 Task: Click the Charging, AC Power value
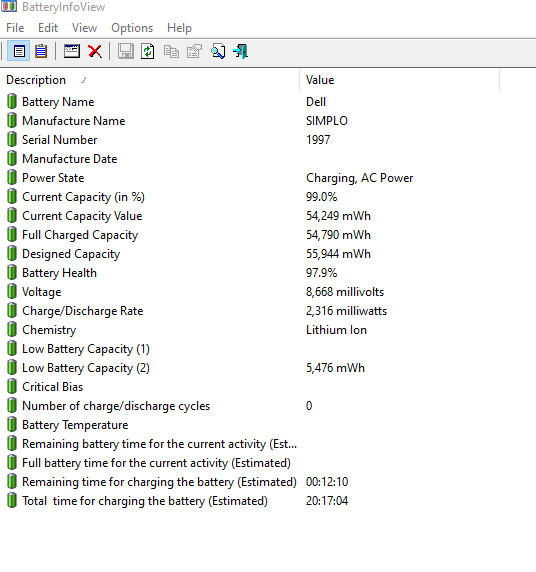point(359,178)
